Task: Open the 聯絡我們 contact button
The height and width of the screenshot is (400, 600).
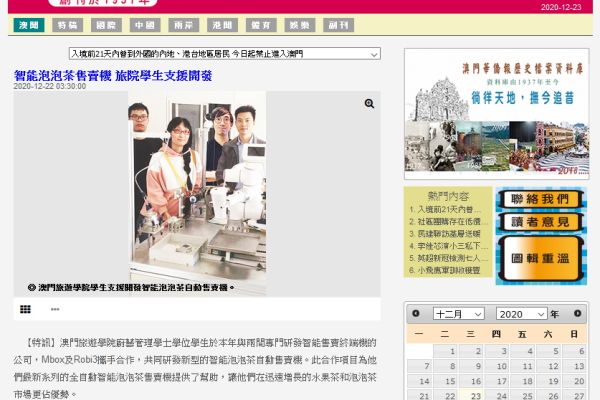Action: tap(540, 200)
